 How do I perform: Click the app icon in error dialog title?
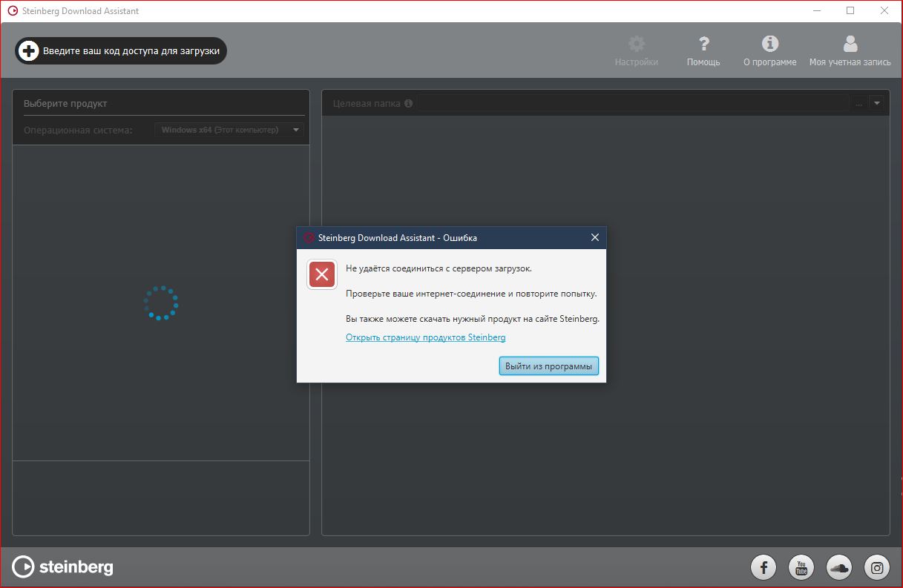tap(309, 238)
